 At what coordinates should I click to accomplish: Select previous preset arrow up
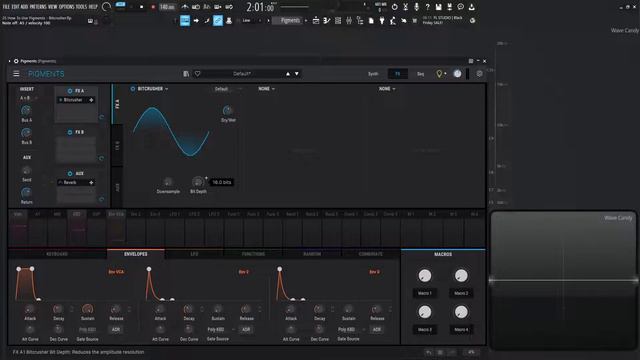click(288, 74)
